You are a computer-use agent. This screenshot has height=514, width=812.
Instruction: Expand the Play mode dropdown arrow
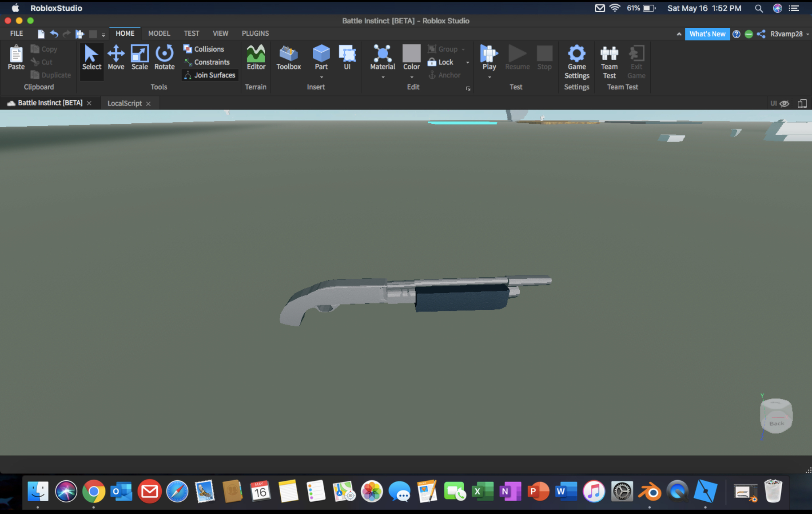pyautogui.click(x=489, y=77)
